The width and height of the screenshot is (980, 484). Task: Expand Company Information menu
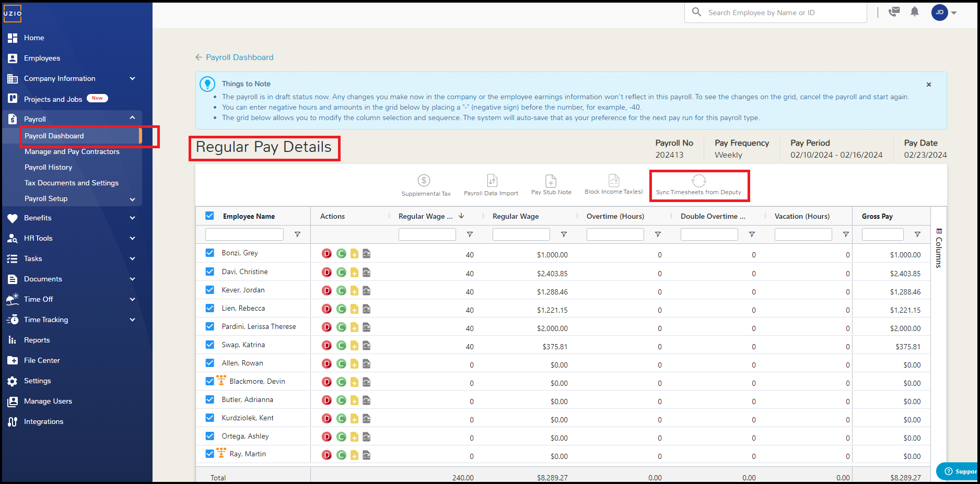(132, 78)
